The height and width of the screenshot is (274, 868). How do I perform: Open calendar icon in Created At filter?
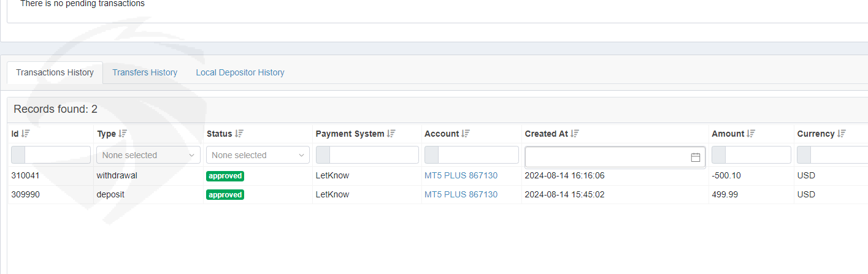coord(696,158)
